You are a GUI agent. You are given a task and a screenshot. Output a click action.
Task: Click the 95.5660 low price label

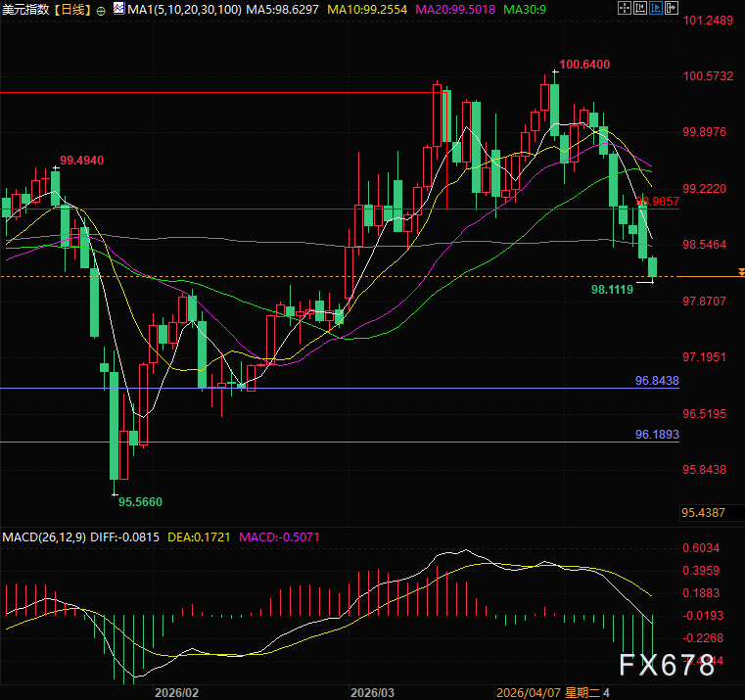[140, 501]
